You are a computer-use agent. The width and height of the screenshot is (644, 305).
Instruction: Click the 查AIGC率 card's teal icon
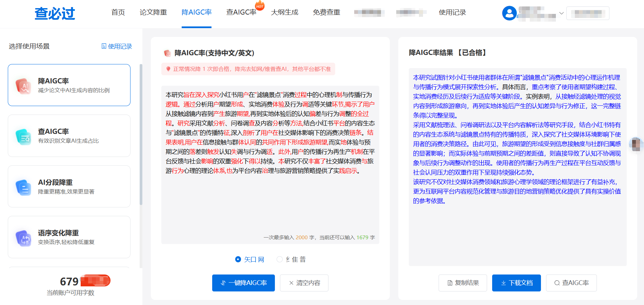[x=23, y=136]
